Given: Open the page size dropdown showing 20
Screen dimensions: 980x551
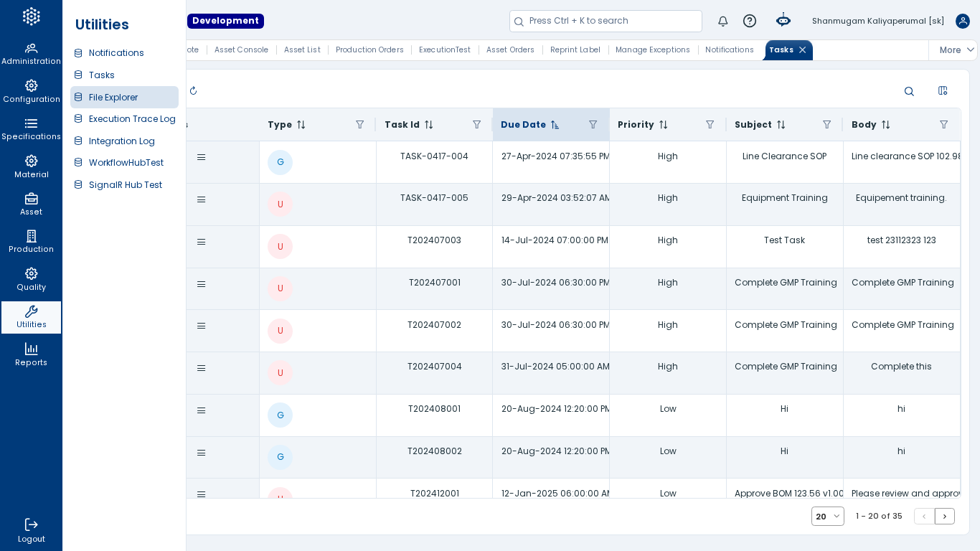Looking at the screenshot, I should coord(828,517).
